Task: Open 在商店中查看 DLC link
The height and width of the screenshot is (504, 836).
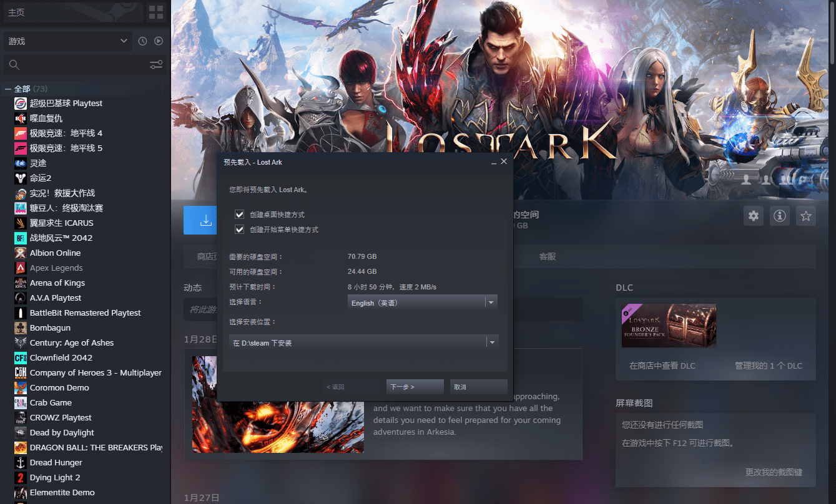Action: (662, 366)
